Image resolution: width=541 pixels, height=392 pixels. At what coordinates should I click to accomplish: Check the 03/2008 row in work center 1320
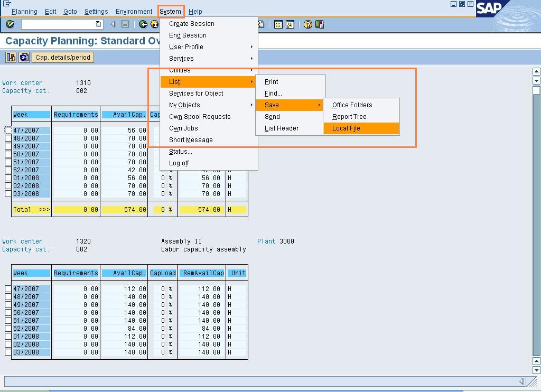pos(8,352)
